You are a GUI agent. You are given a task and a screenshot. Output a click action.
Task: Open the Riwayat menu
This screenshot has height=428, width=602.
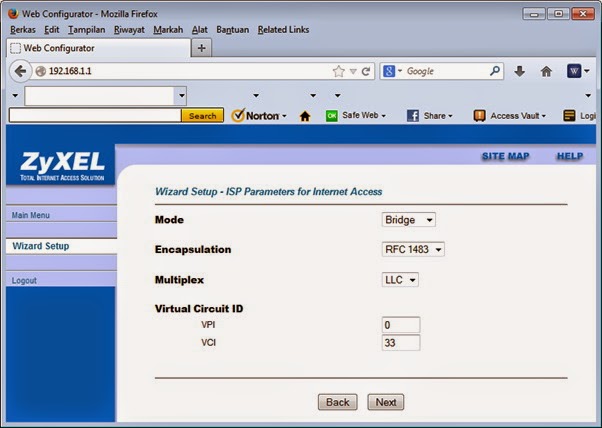129,30
